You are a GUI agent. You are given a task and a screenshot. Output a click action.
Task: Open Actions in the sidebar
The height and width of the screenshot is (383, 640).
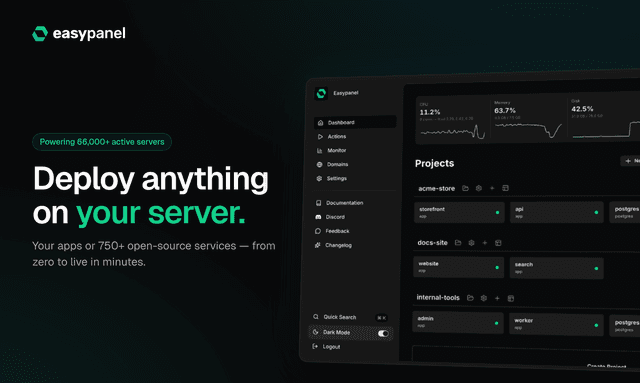tap(336, 136)
